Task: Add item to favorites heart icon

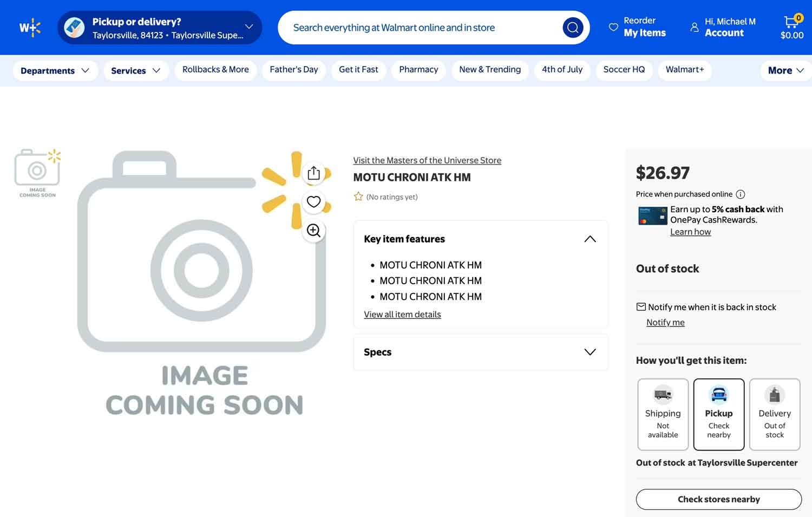Action: 313,202
